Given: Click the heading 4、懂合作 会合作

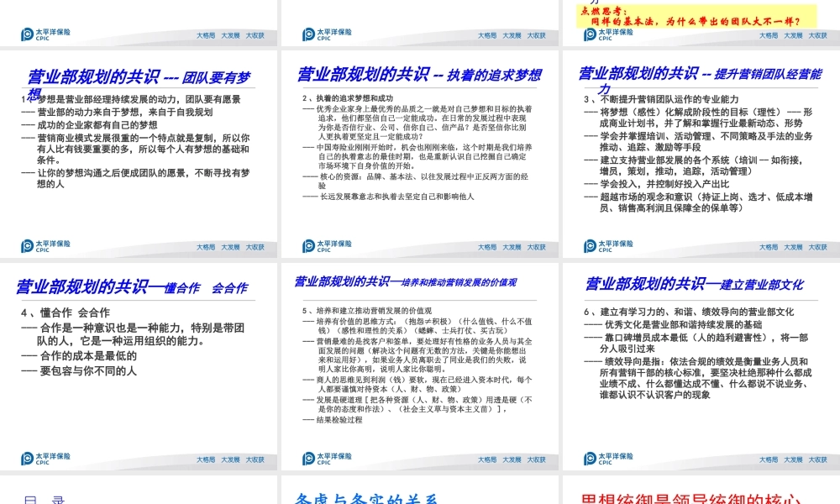Looking at the screenshot, I should point(66,312).
